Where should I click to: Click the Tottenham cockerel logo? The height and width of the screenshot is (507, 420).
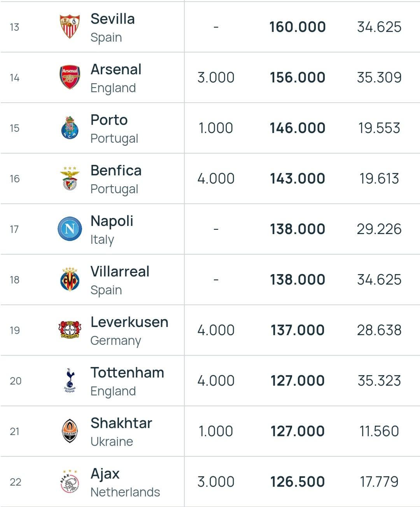(x=70, y=380)
